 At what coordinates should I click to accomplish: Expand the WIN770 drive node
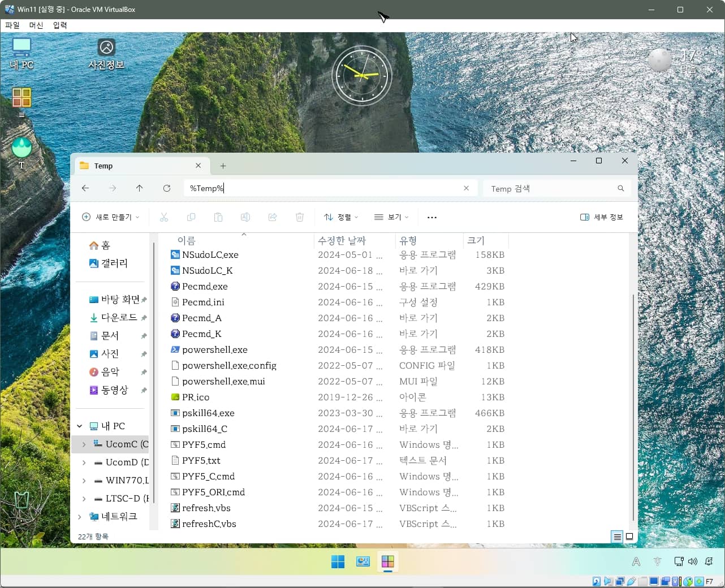[84, 480]
